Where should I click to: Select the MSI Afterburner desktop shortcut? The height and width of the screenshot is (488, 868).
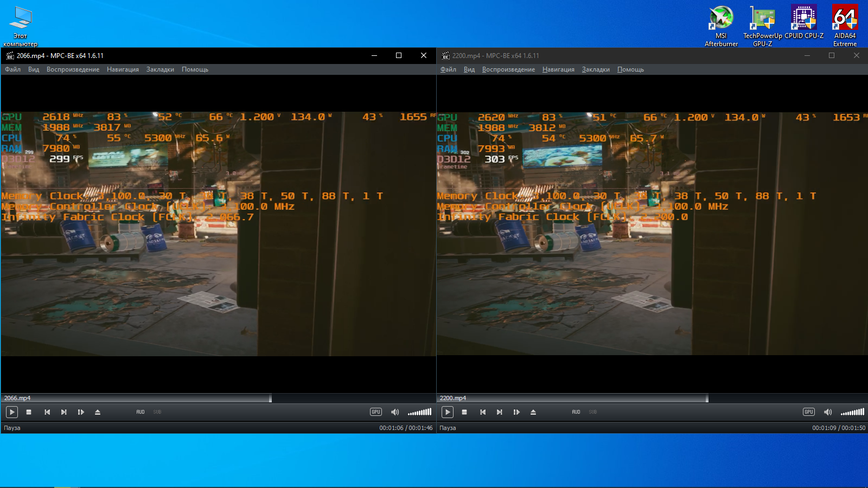[721, 25]
